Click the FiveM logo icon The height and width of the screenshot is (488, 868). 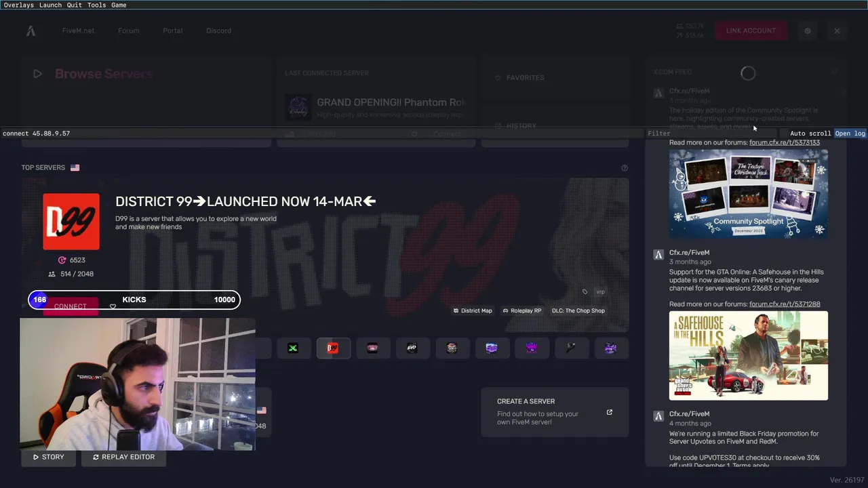[x=31, y=30]
